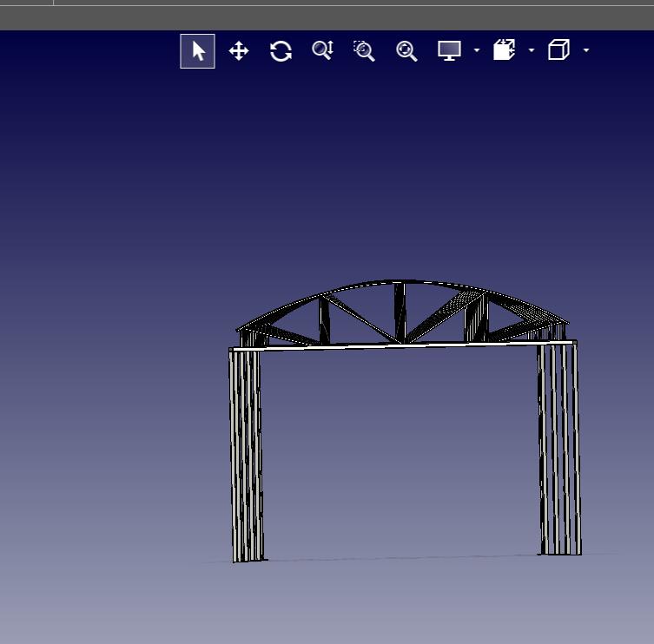Click the cube view orientation icon

pos(558,49)
